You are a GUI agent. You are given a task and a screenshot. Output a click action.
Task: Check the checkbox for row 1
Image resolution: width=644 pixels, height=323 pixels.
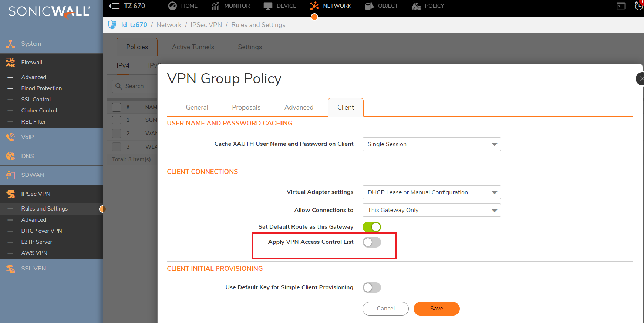[x=117, y=120]
